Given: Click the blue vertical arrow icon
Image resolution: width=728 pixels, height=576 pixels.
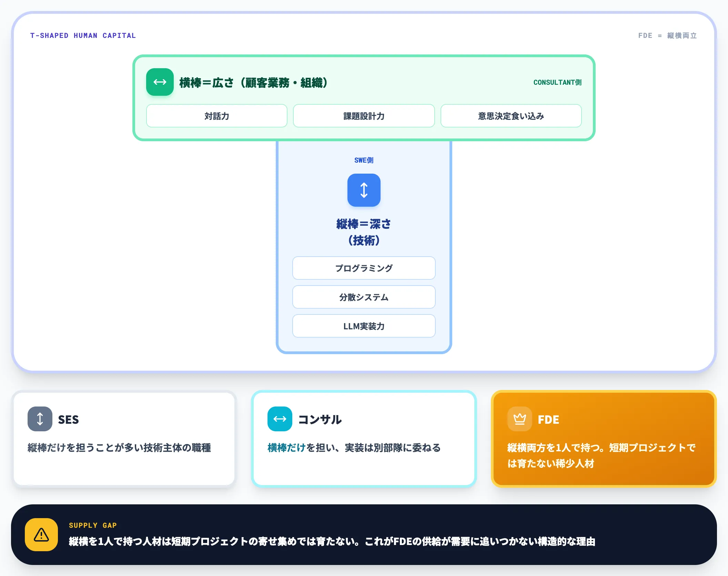Looking at the screenshot, I should point(364,190).
